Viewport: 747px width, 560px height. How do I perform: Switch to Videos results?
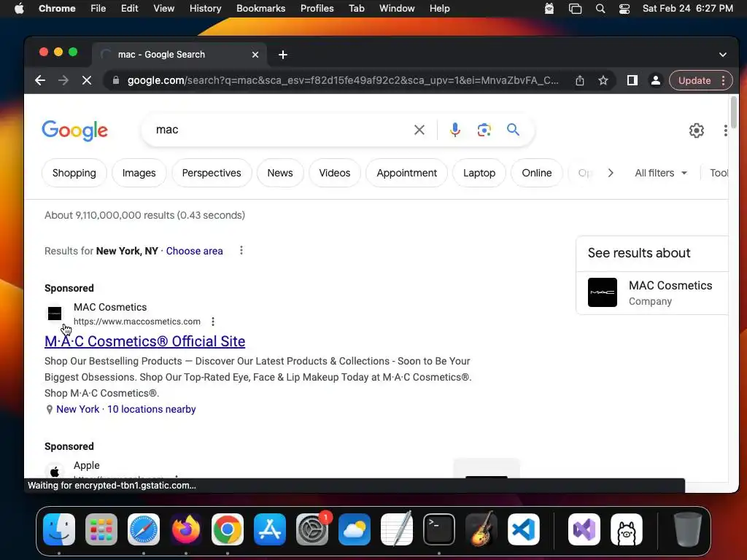click(x=334, y=173)
